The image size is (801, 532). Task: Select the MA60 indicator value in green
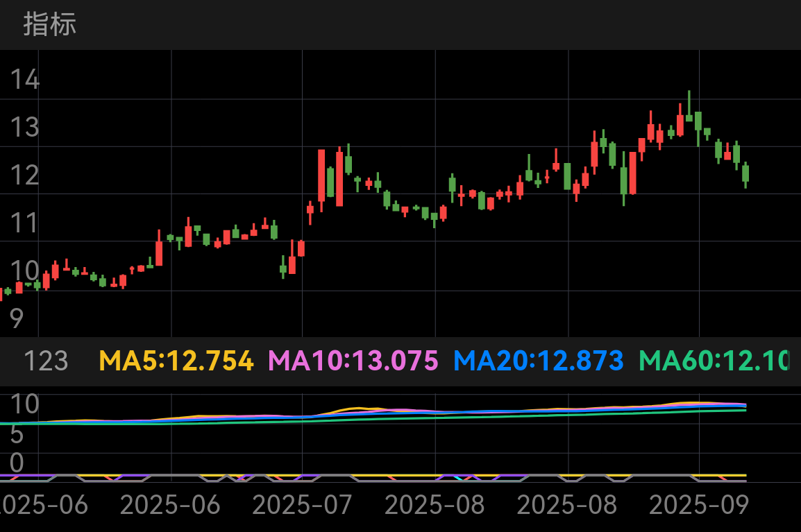(x=714, y=361)
